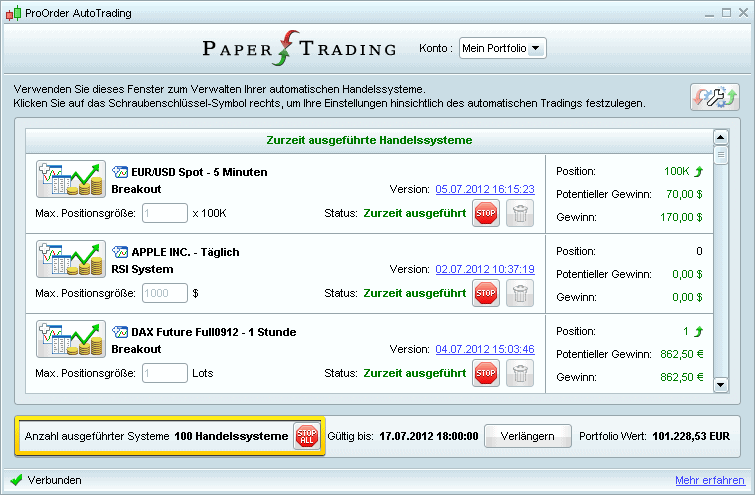
Task: Open version link 02.07.2012 10:37:19
Action: click(x=485, y=269)
